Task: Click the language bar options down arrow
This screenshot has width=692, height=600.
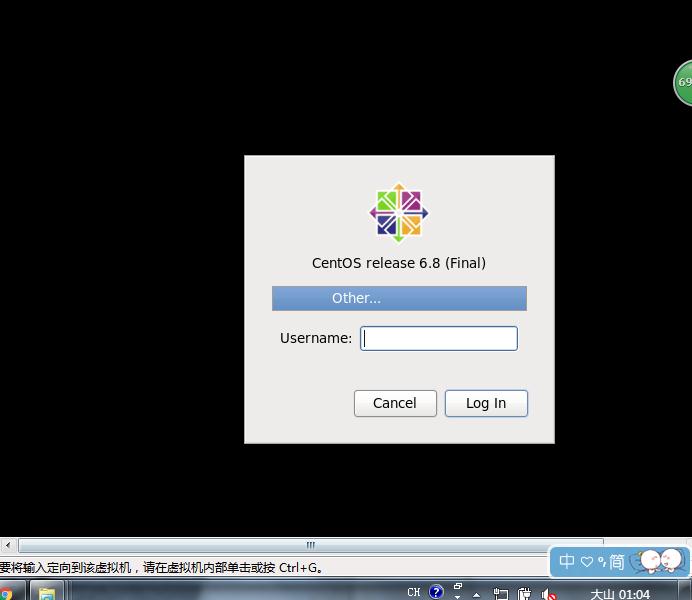Action: click(x=458, y=596)
